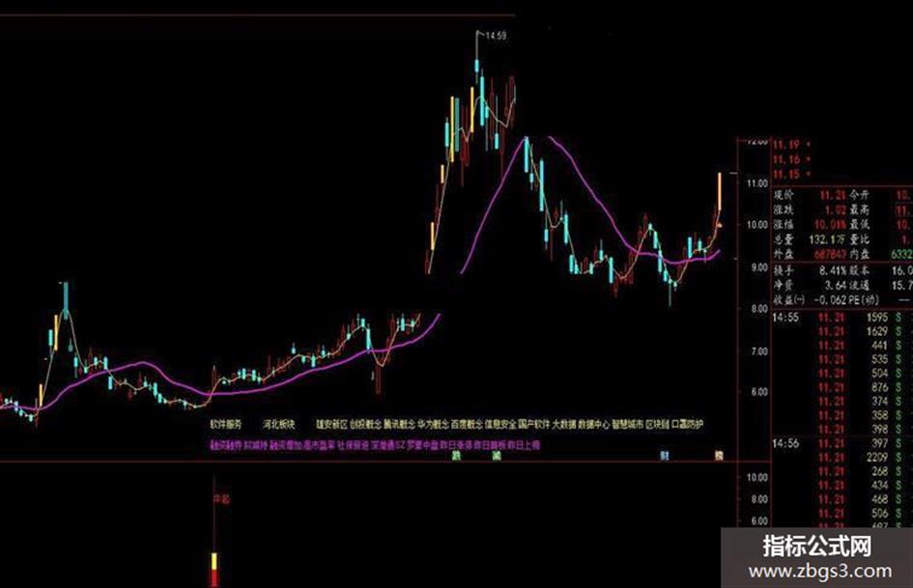Click the 11.16 order book price

click(786, 159)
